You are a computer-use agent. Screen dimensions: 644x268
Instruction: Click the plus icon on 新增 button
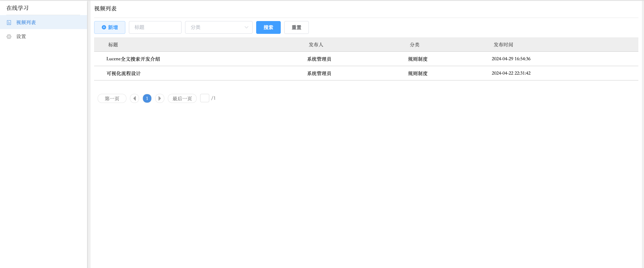(104, 28)
